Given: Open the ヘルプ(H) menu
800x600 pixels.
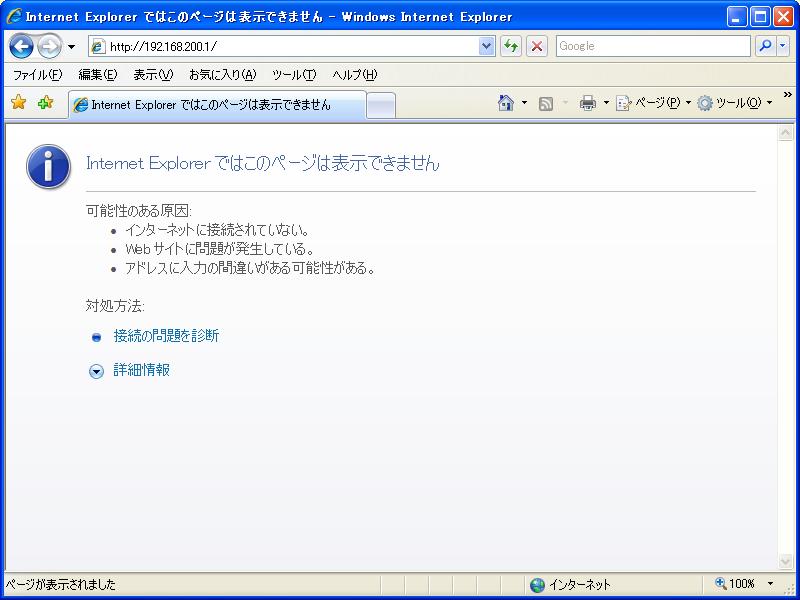Looking at the screenshot, I should pyautogui.click(x=355, y=75).
